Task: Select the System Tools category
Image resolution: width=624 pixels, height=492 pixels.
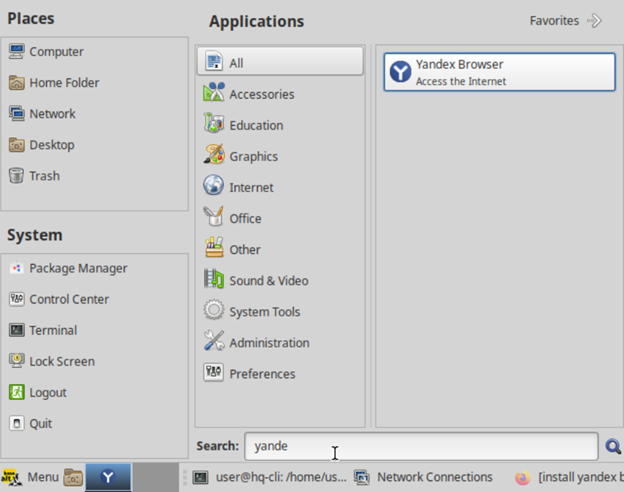Action: (264, 311)
